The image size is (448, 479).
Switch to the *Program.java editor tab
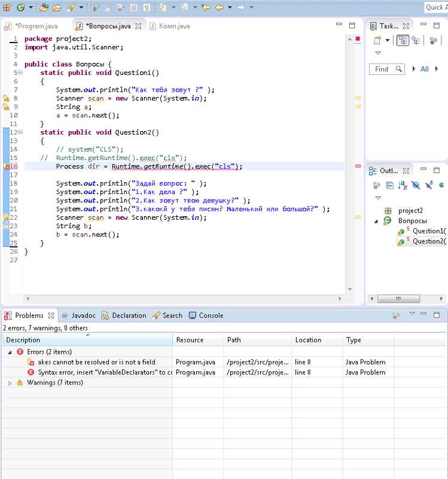pos(32,26)
